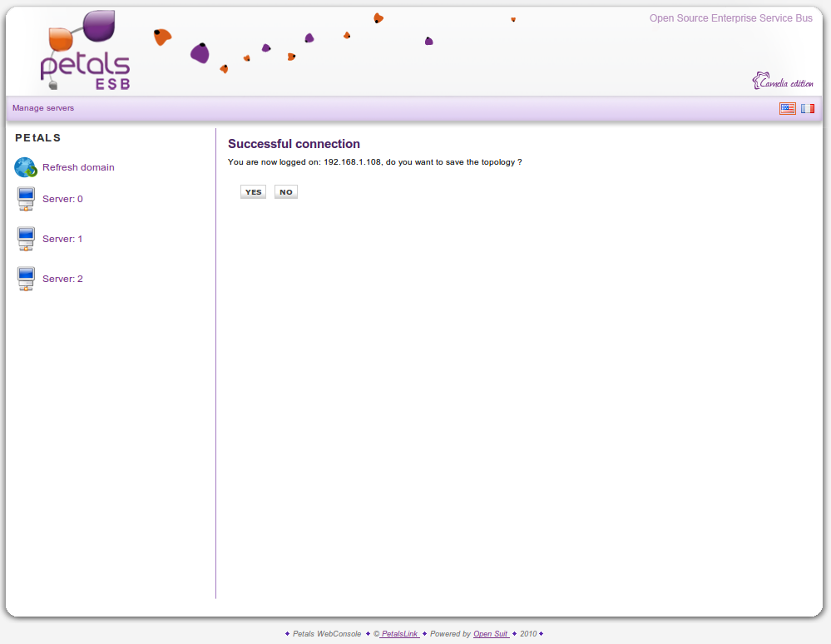Click the Petals ESB logo
This screenshot has height=644, width=831.
tap(85, 52)
